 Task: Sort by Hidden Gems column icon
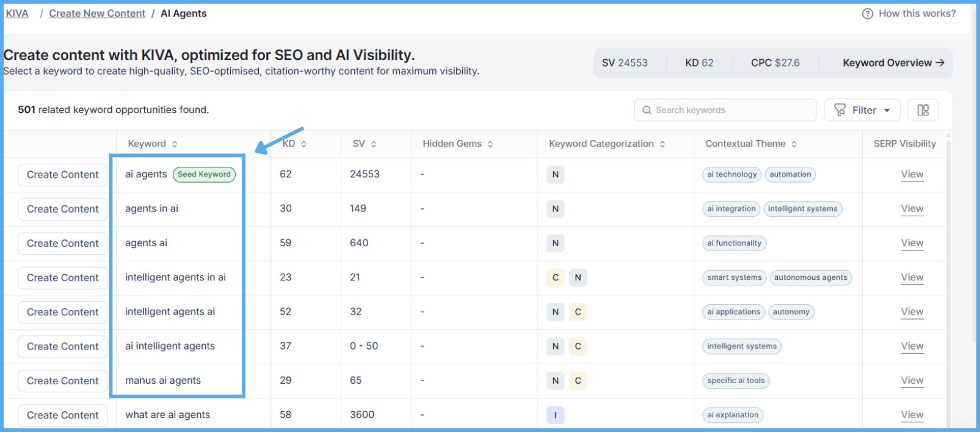click(490, 144)
